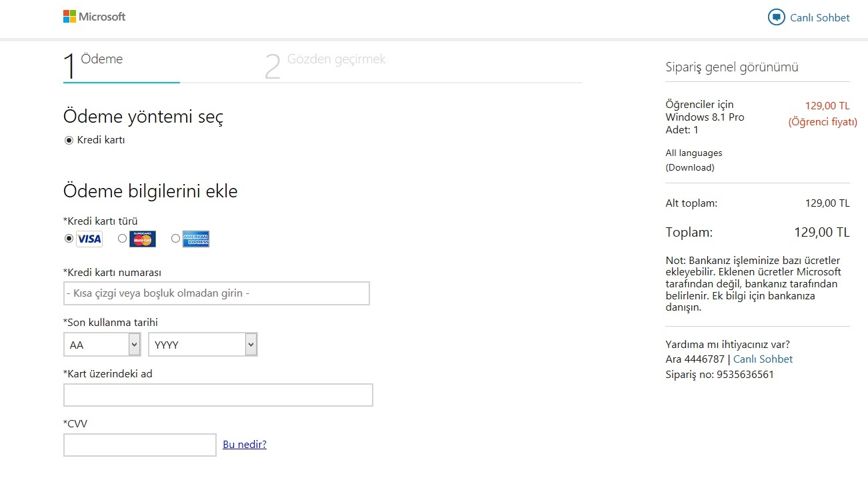Click the Ara 4446787 phone text
The width and height of the screenshot is (868, 486).
695,359
